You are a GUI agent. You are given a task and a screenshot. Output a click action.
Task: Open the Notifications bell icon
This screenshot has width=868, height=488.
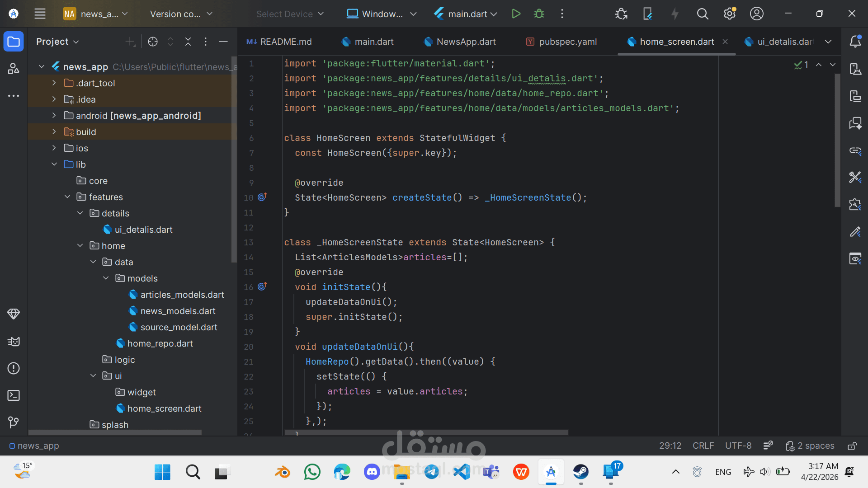[855, 42]
